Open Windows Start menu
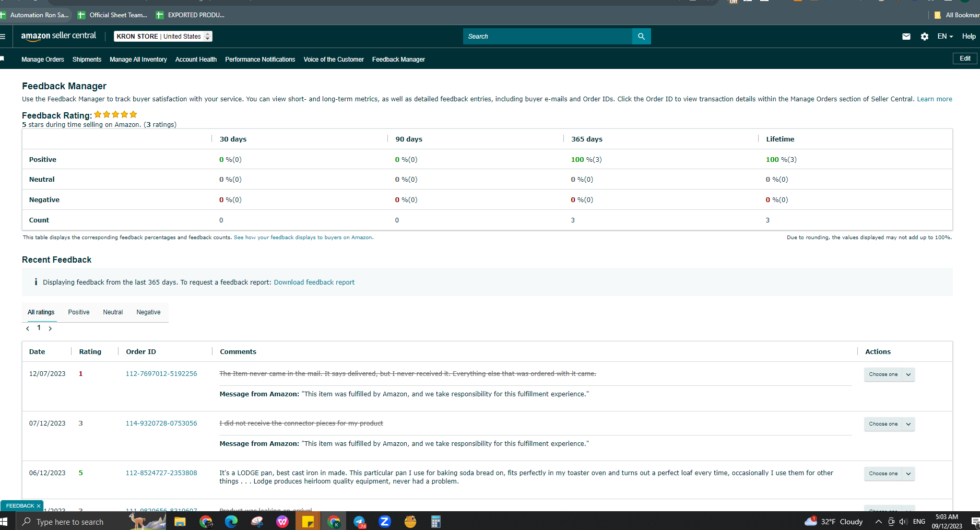 tap(4, 522)
